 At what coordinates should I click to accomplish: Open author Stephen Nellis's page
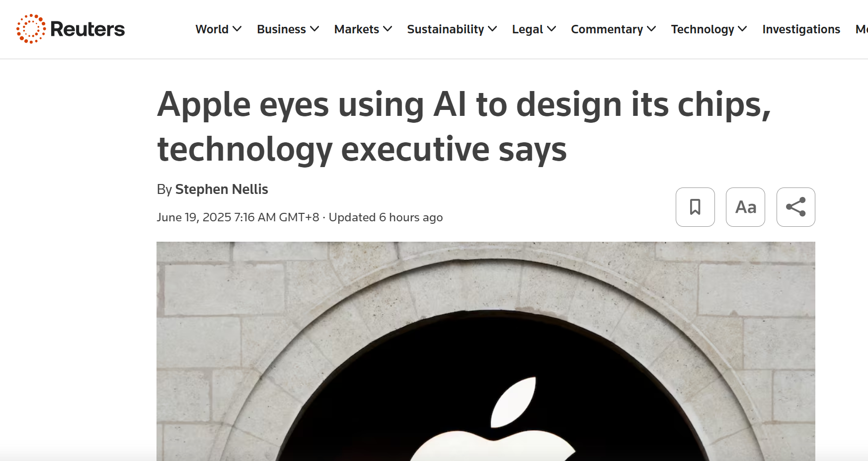pyautogui.click(x=222, y=189)
